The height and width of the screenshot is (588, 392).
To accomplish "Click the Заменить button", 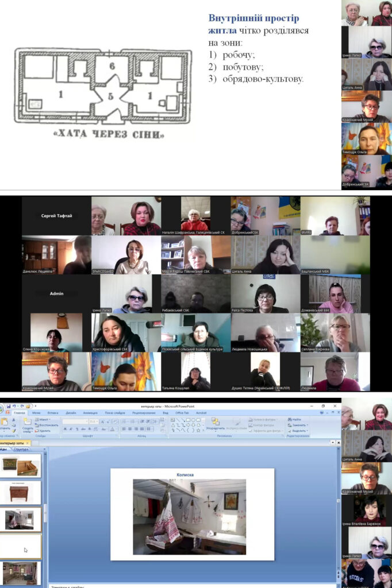I will click(x=298, y=425).
